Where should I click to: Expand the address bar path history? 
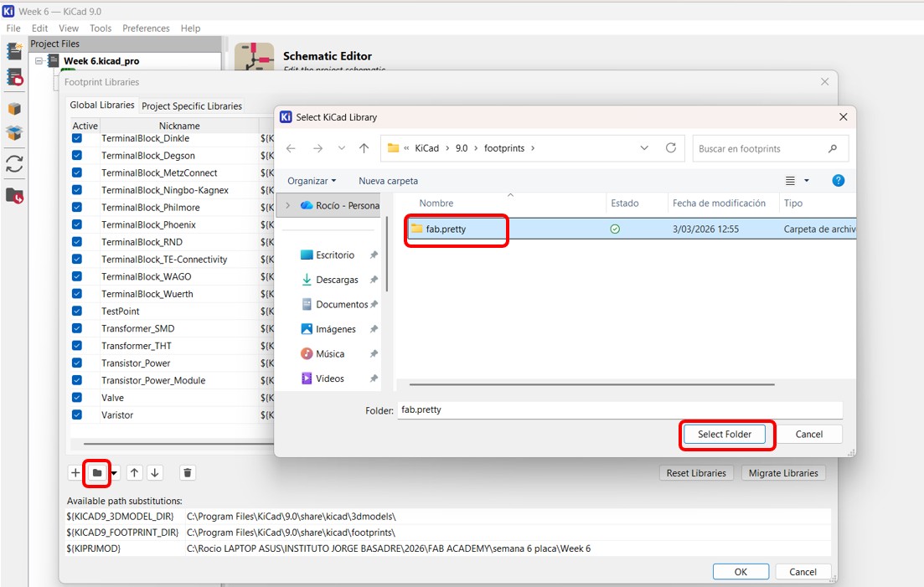pos(644,148)
